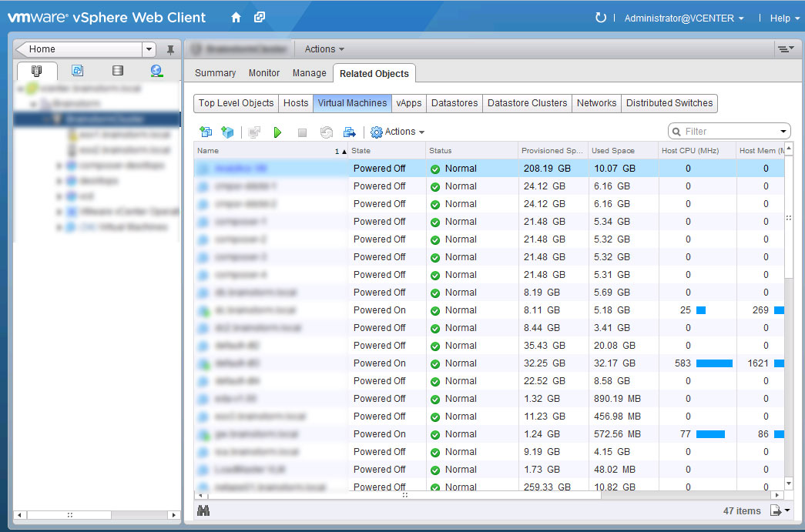Sort by State column header
Viewport: 805px width, 532px height.
(x=387, y=151)
